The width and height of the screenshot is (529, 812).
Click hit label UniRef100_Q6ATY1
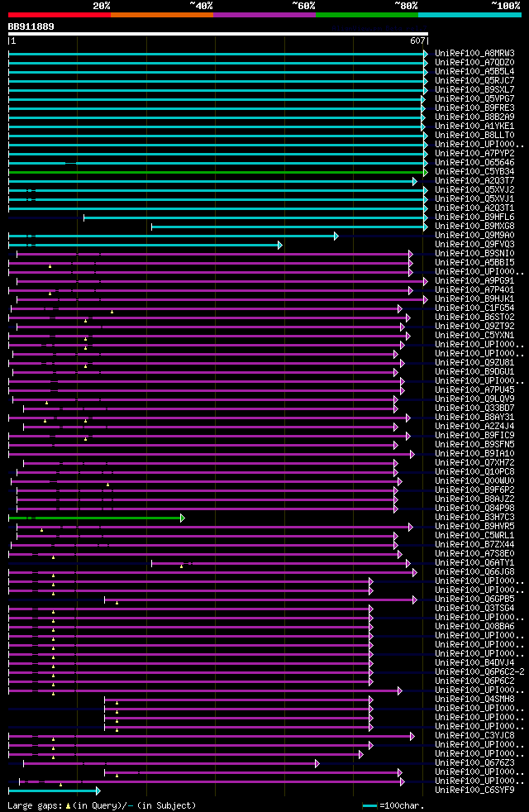pyautogui.click(x=474, y=563)
